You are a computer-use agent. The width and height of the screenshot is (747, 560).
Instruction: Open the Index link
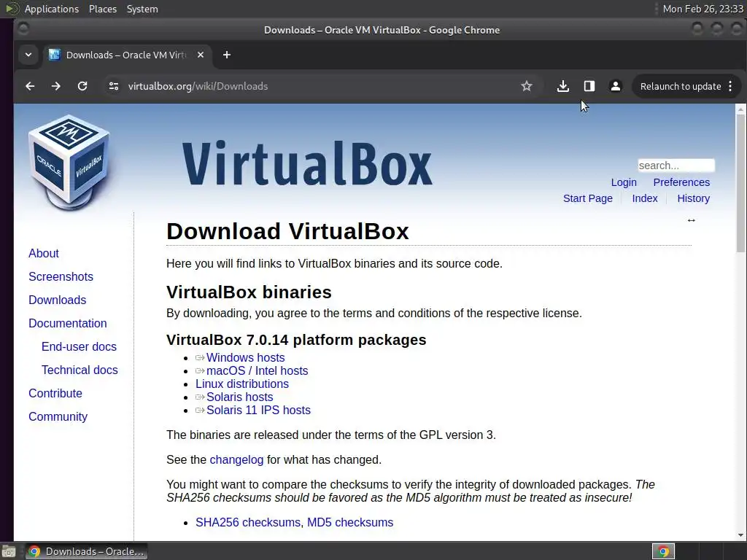[x=645, y=198]
